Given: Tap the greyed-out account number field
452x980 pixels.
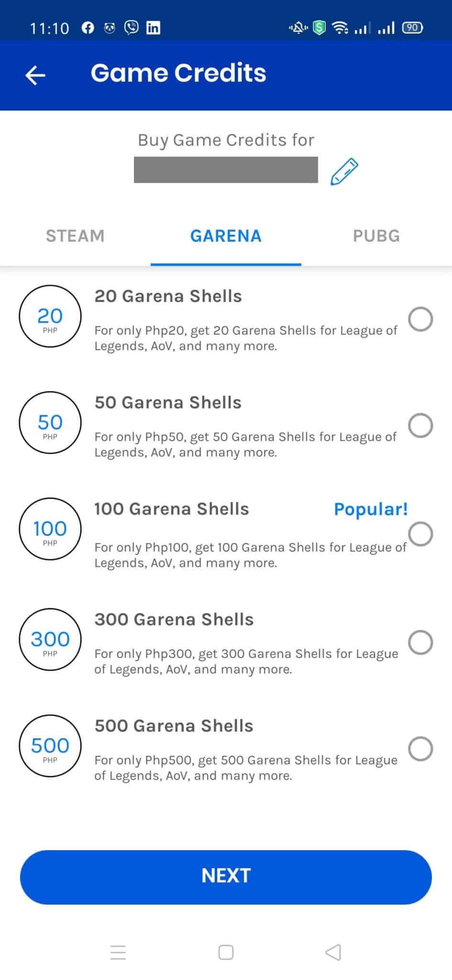Looking at the screenshot, I should pos(226,170).
